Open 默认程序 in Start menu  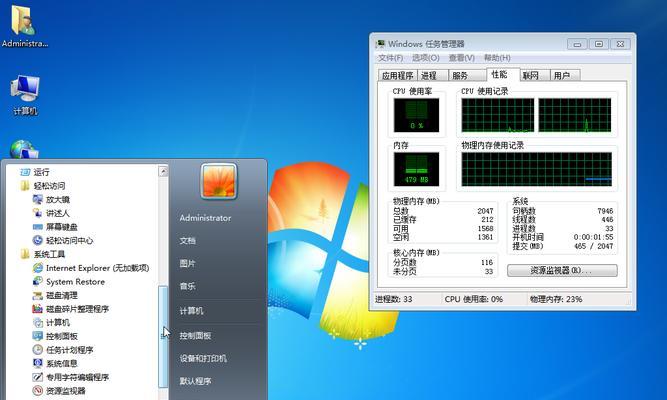pyautogui.click(x=195, y=381)
